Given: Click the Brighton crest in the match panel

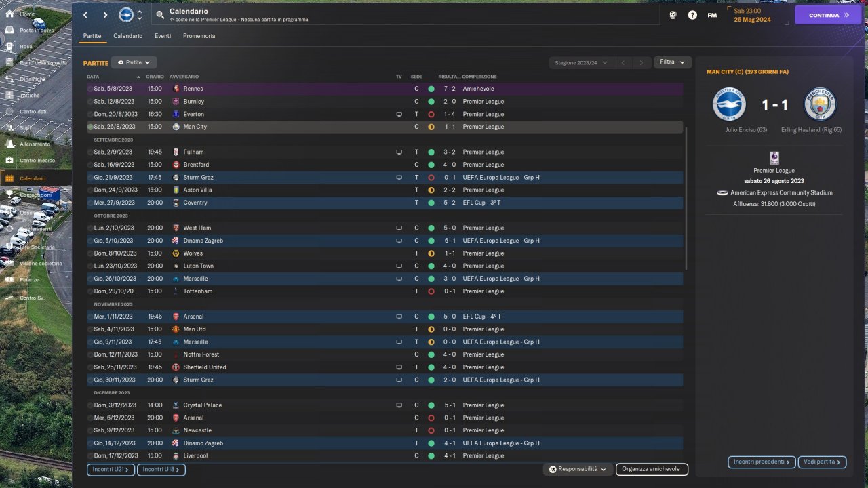Looking at the screenshot, I should 729,104.
